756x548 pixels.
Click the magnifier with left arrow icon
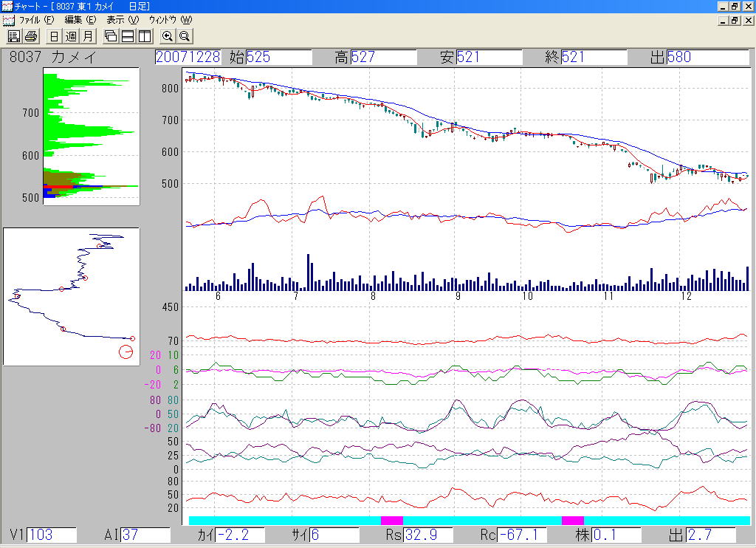[168, 35]
